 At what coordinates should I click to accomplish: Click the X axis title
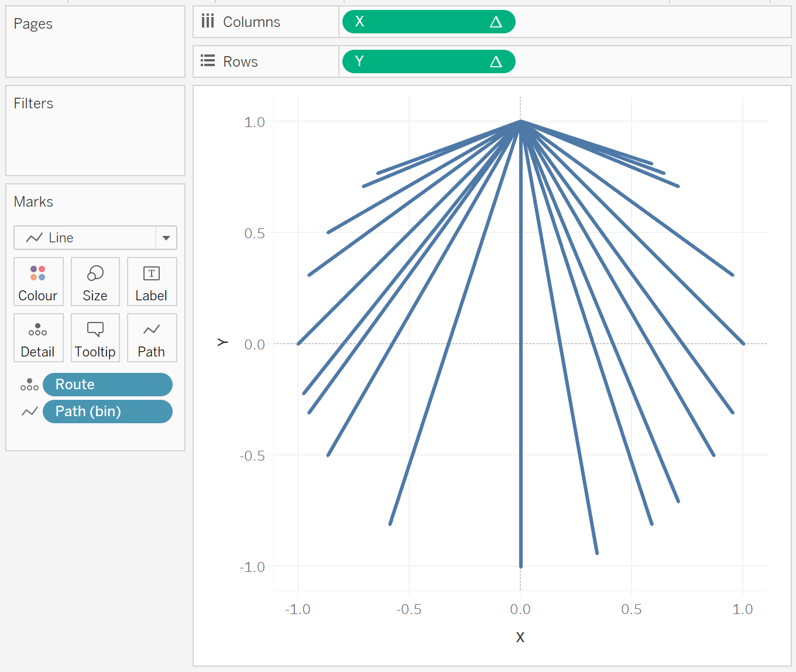(520, 637)
